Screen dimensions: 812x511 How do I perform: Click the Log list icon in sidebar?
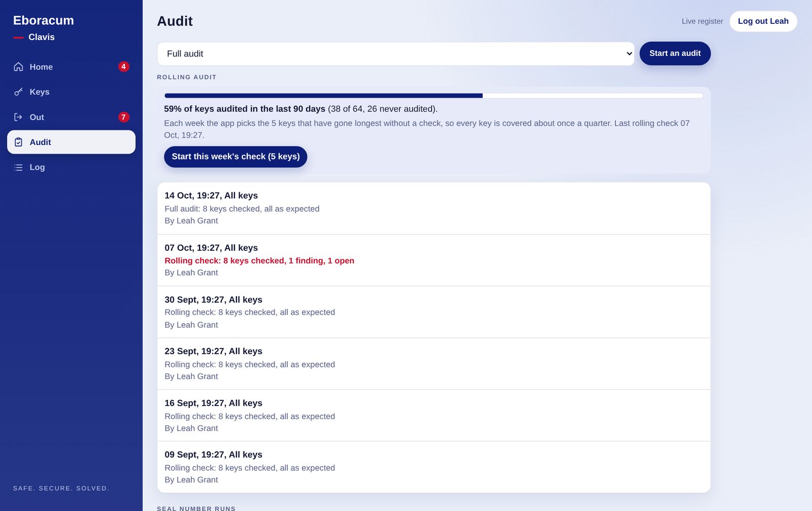[x=18, y=167]
